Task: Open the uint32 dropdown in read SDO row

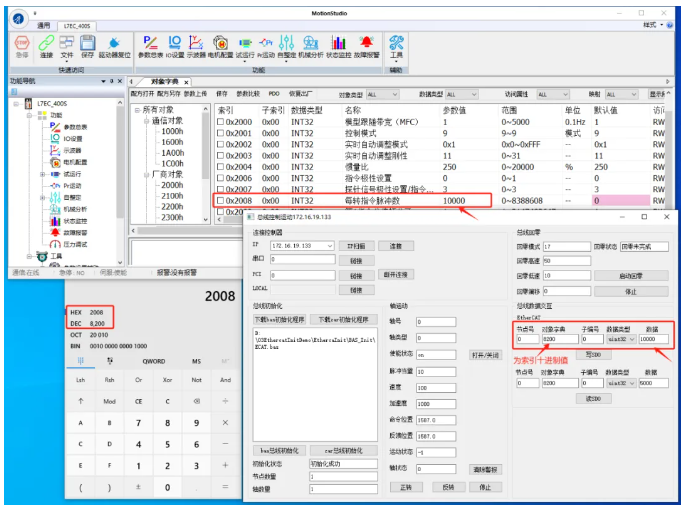Action: [621, 383]
